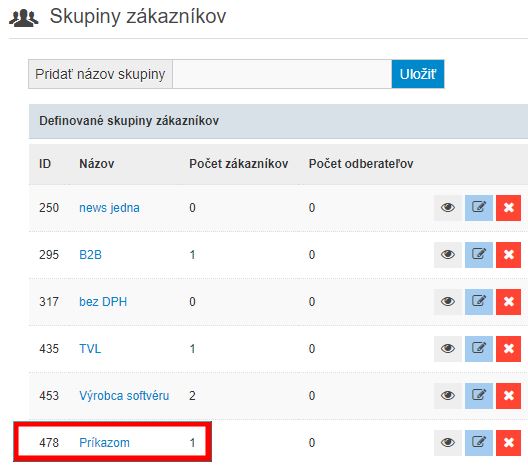Show bez DPH group via eye icon

448,302
